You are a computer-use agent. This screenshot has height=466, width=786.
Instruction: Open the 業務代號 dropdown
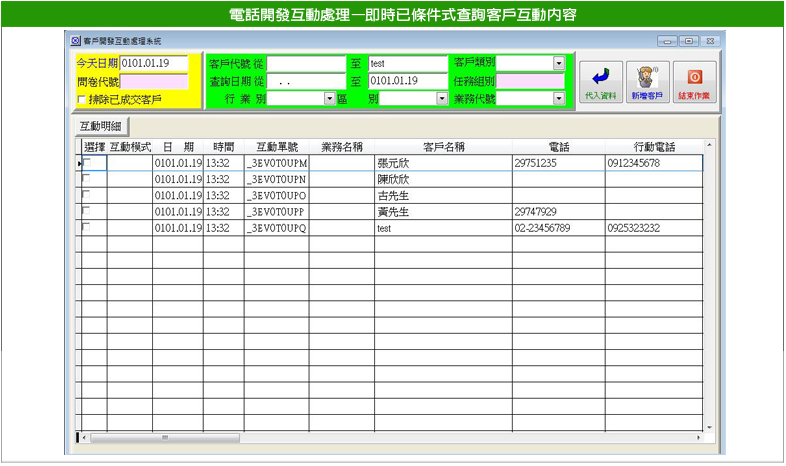click(x=558, y=99)
